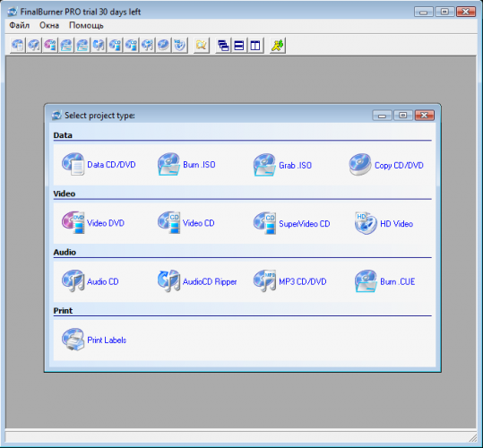Open the Помощь menu
Image resolution: width=483 pixels, height=448 pixels.
(86, 25)
